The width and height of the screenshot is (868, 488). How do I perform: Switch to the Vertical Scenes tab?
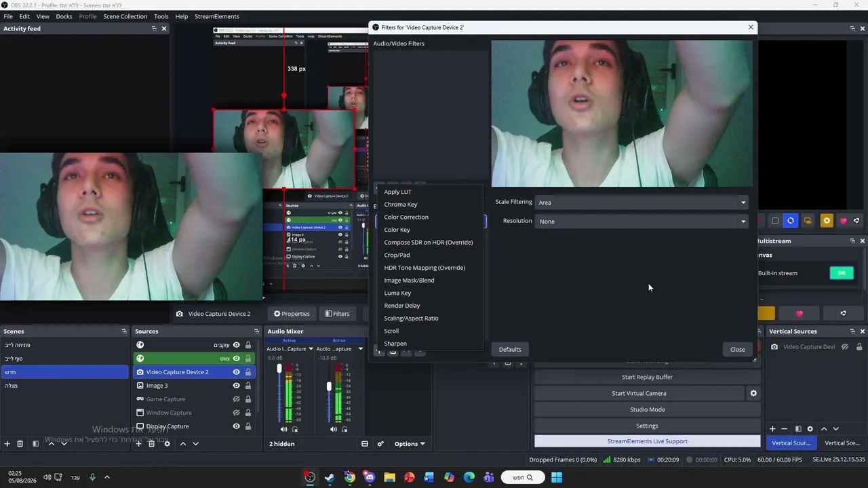[842, 443]
